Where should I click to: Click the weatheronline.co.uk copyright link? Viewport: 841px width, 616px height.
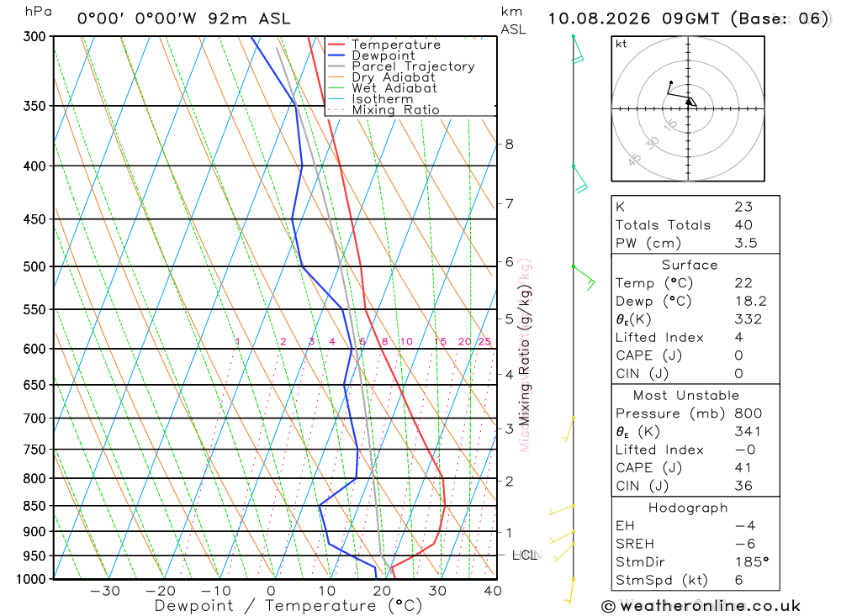coord(701,606)
